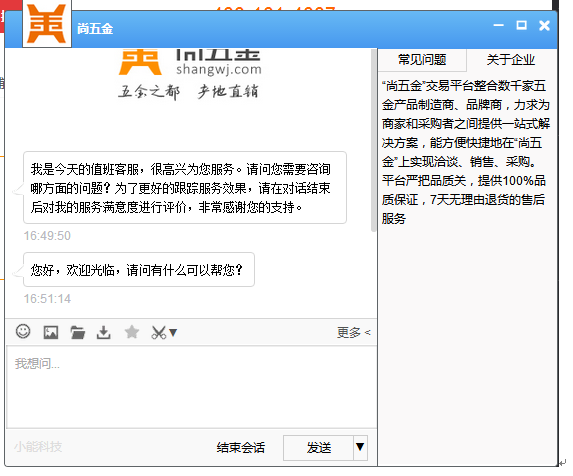Open the send button dropdown arrow
Screen dimensions: 573x476
point(360,447)
